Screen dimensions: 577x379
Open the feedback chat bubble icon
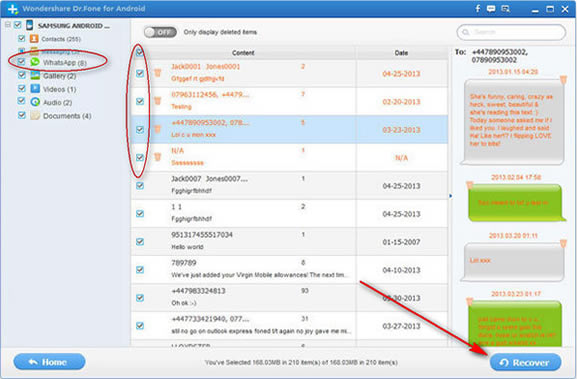pyautogui.click(x=491, y=8)
